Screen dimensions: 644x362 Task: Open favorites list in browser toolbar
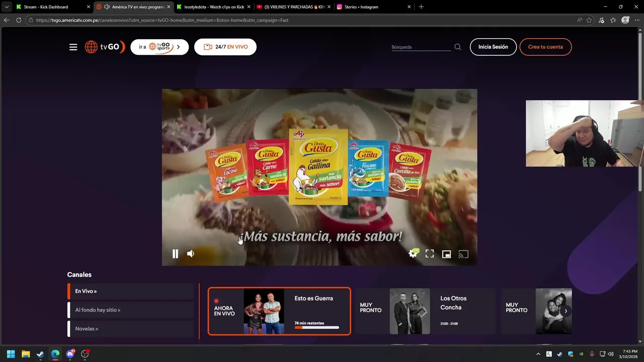click(613, 20)
